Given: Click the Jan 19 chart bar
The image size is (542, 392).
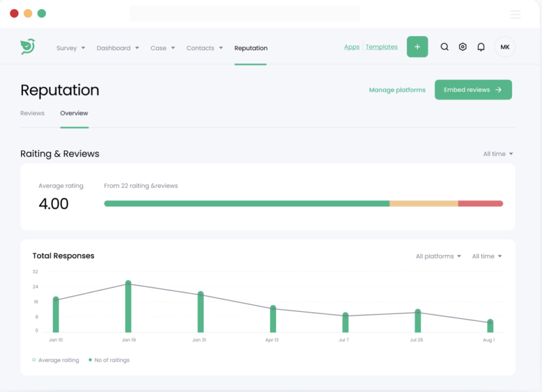Looking at the screenshot, I should 128,307.
